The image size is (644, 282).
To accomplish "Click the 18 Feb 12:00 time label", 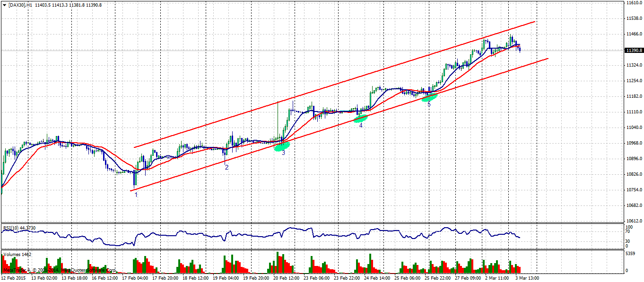I will (195, 279).
